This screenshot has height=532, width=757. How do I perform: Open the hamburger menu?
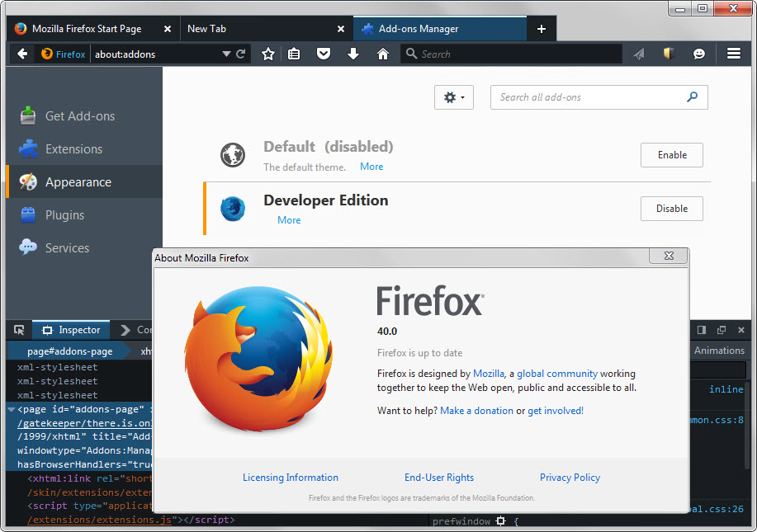click(x=734, y=54)
